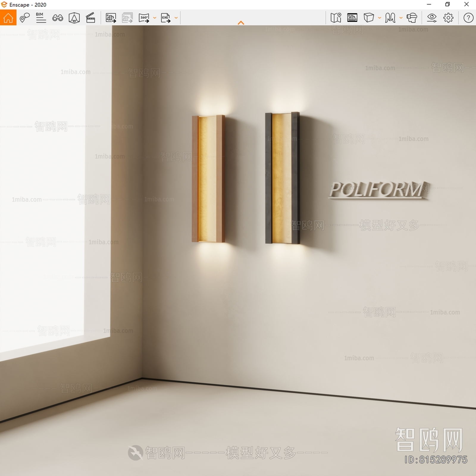The height and width of the screenshot is (476, 476).
Task: Render a screenshot with the export icon
Action: tap(110, 18)
